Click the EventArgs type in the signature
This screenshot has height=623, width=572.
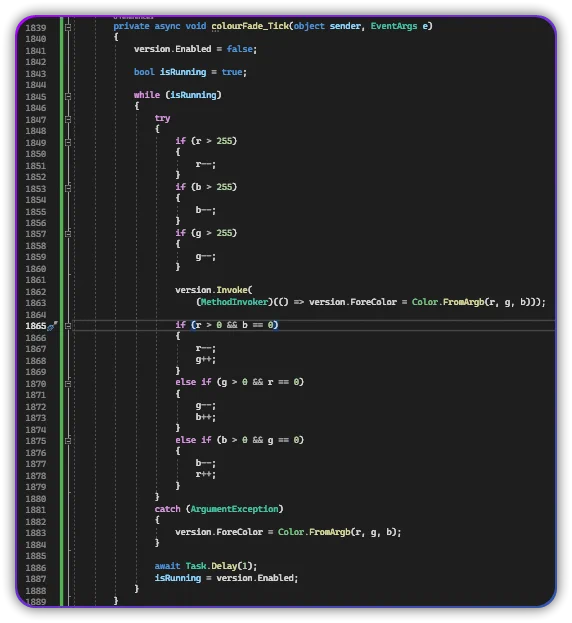(x=394, y=26)
